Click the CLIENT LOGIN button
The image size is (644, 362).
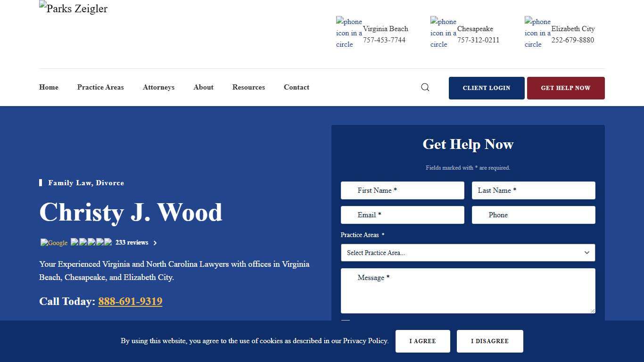[x=487, y=88]
